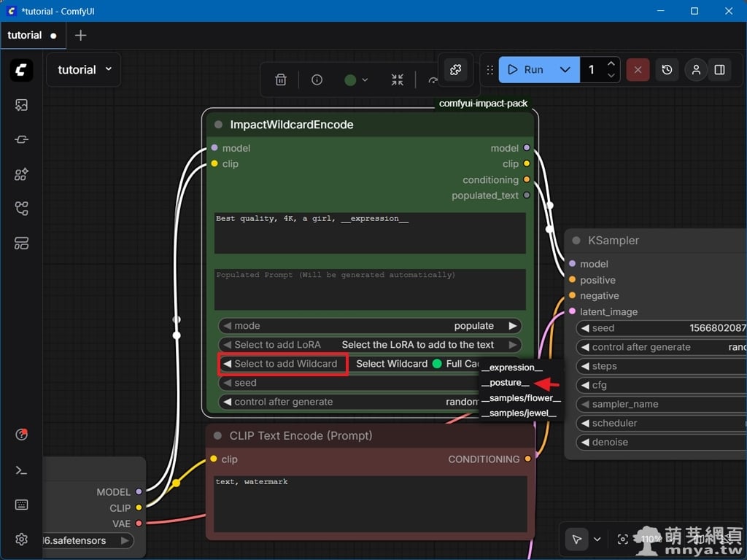Toggle the right side panel layout icon
747x560 pixels.
pyautogui.click(x=719, y=70)
